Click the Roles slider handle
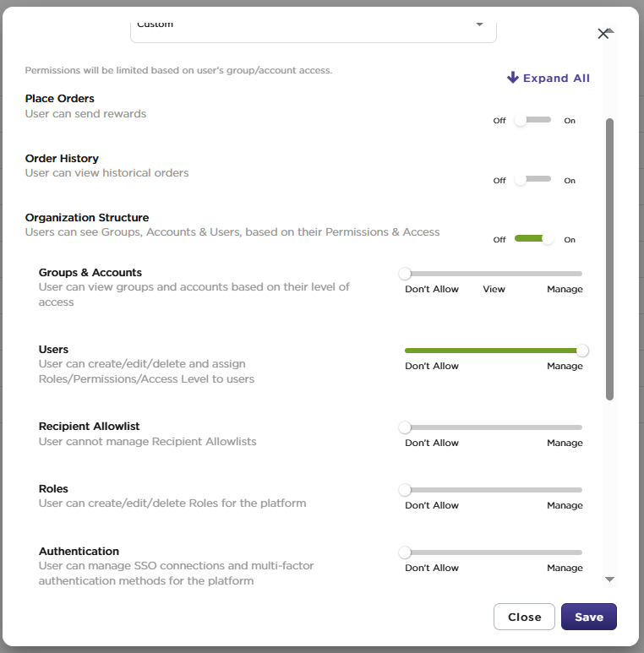 point(405,490)
